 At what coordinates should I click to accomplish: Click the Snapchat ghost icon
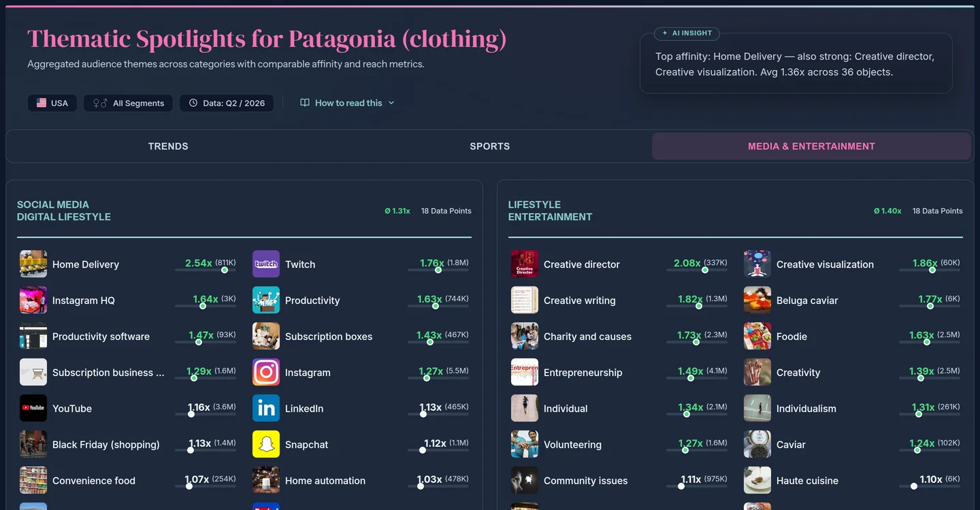pos(266,444)
